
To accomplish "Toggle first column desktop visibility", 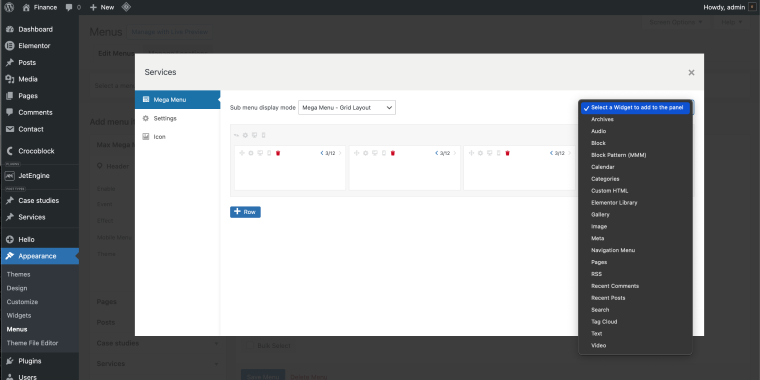I will [x=260, y=153].
